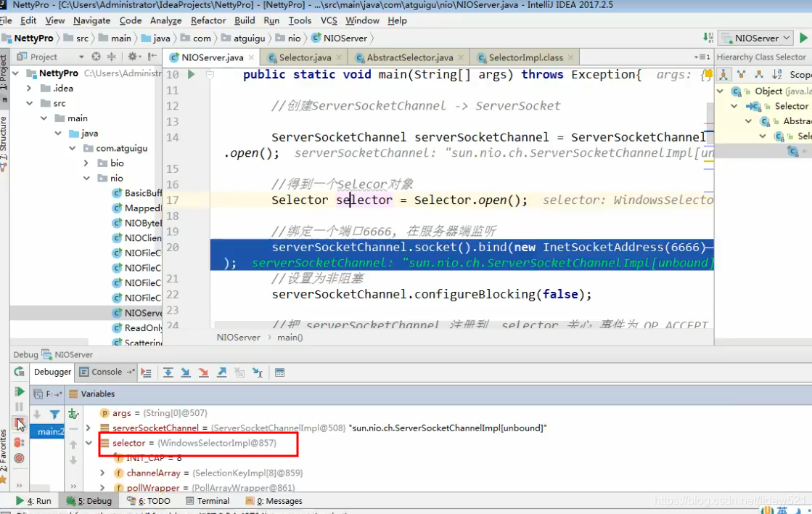
Task: Open the VCS menu
Action: tap(329, 21)
